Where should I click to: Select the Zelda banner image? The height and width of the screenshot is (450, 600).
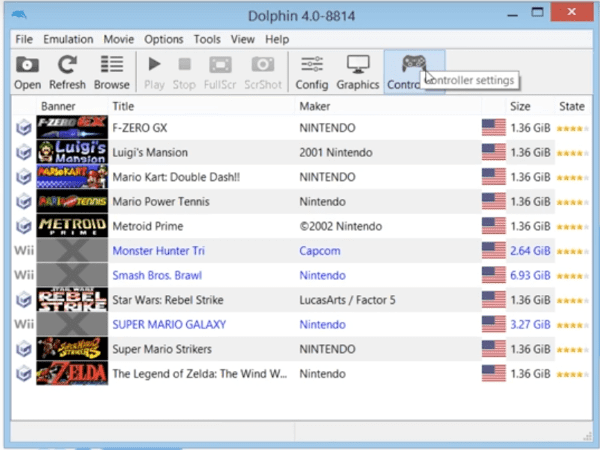pos(72,373)
